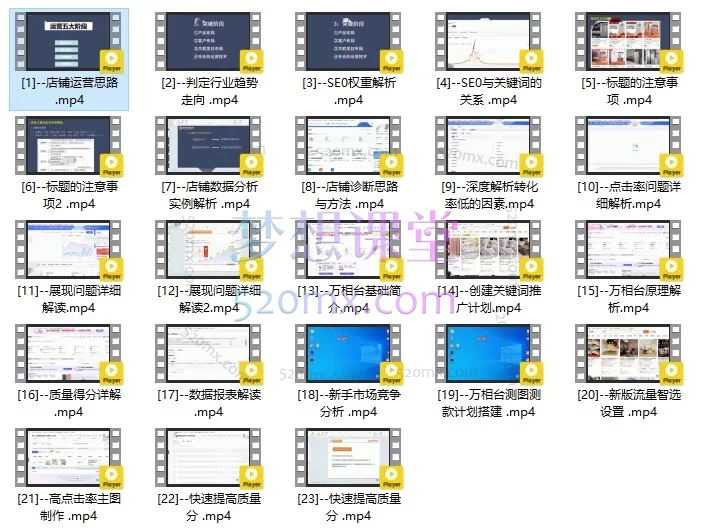Select the [21]--高点击率主图制作 thumbnail
This screenshot has height=530, width=702.
(69, 458)
